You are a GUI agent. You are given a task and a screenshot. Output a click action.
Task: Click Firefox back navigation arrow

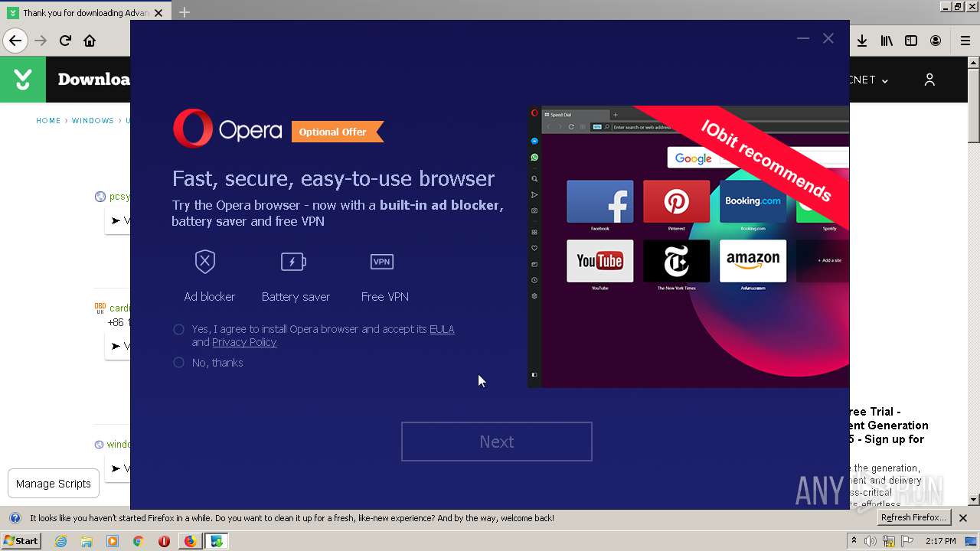coord(15,41)
